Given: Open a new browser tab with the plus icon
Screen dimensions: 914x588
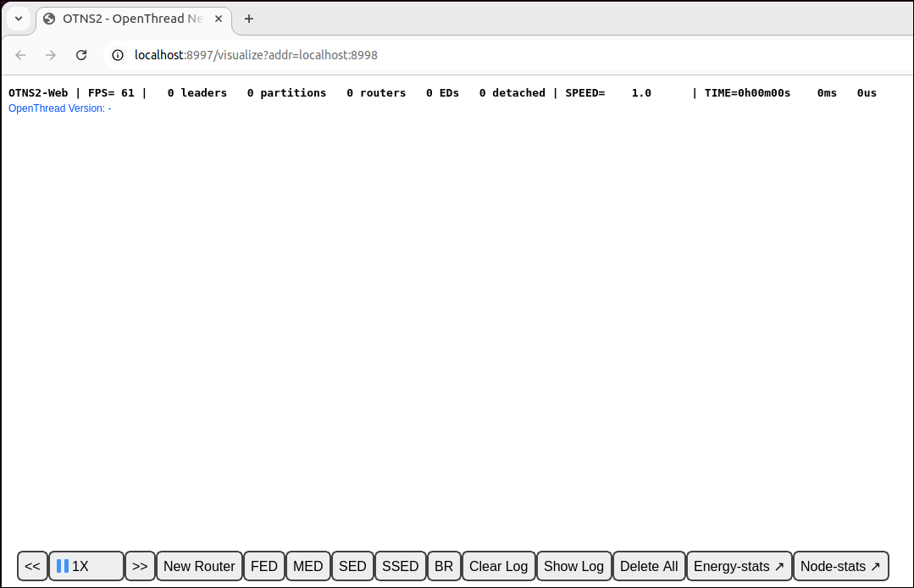Looking at the screenshot, I should (x=249, y=18).
